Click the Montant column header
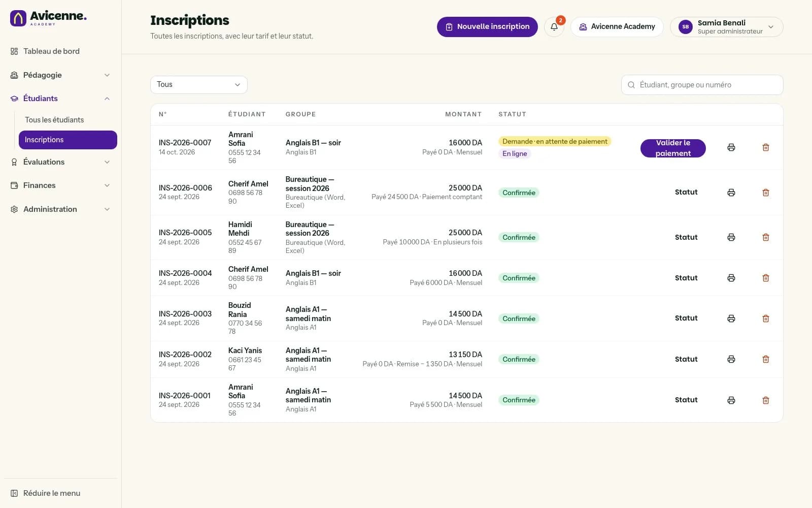 point(463,114)
